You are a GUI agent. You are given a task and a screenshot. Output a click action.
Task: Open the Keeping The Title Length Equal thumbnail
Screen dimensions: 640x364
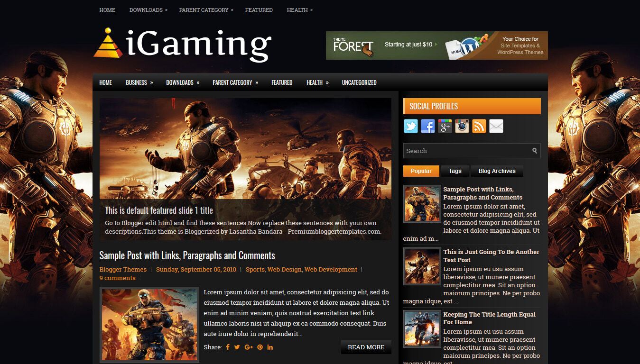[422, 329]
